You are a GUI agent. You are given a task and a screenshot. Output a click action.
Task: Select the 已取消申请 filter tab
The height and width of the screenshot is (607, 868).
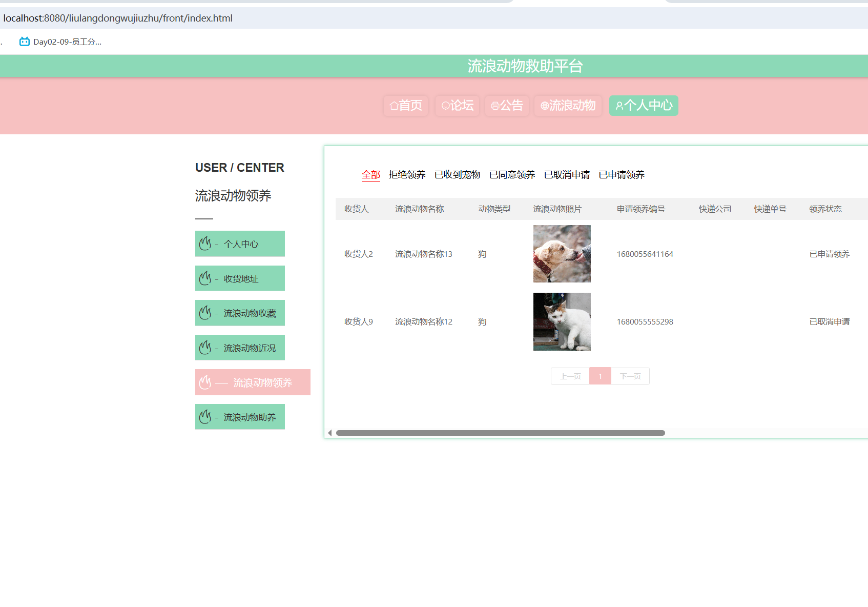567,175
